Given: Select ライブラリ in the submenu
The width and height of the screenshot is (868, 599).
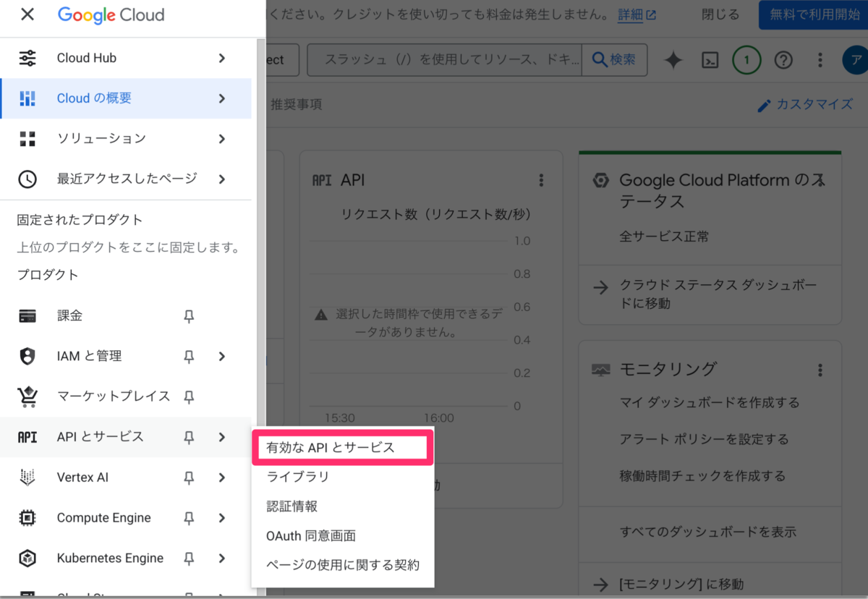Looking at the screenshot, I should (343, 477).
